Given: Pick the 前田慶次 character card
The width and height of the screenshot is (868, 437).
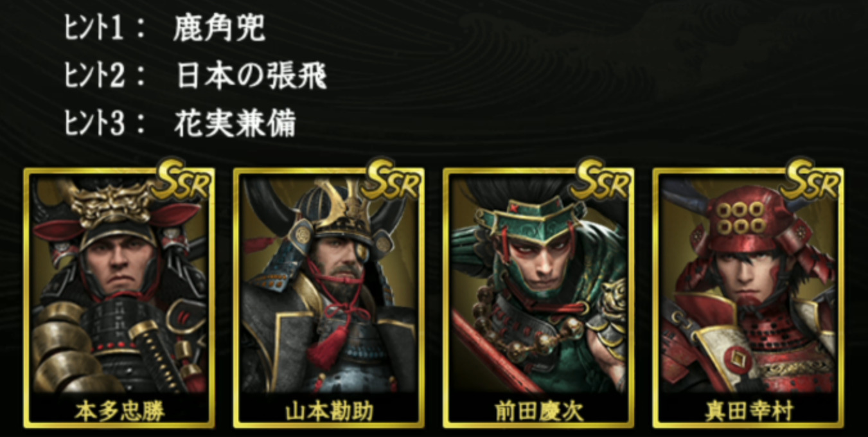Looking at the screenshot, I should pos(538,298).
